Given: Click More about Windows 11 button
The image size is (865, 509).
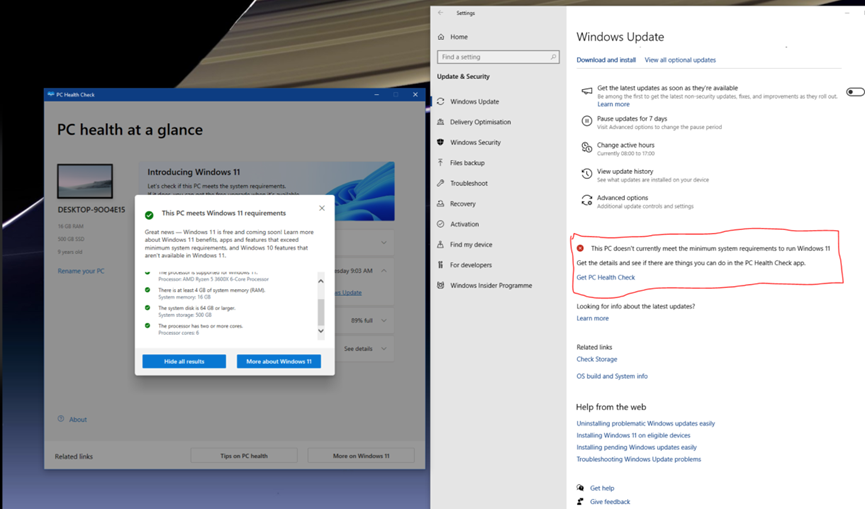Looking at the screenshot, I should (279, 361).
